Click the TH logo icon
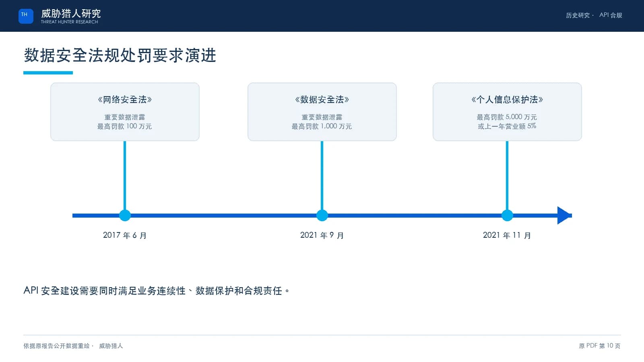This screenshot has height=362, width=644. click(x=26, y=16)
